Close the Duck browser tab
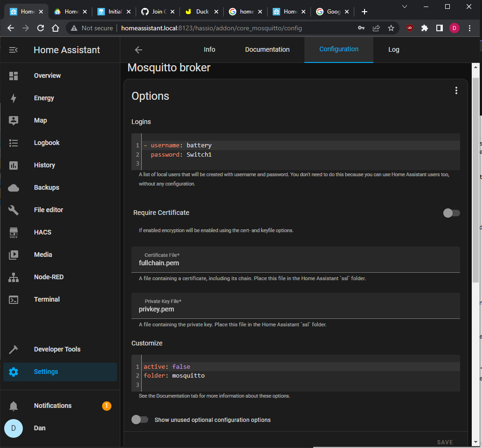The height and width of the screenshot is (448, 482). click(216, 12)
